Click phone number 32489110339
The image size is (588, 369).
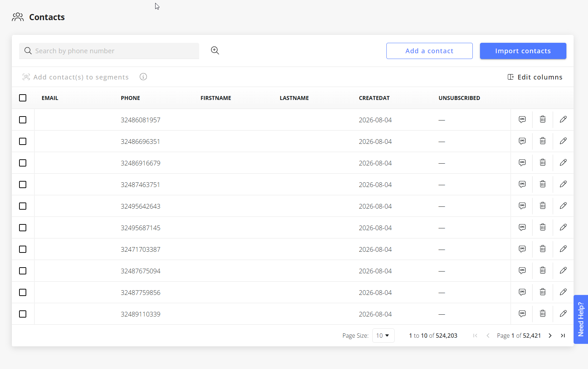(x=140, y=314)
